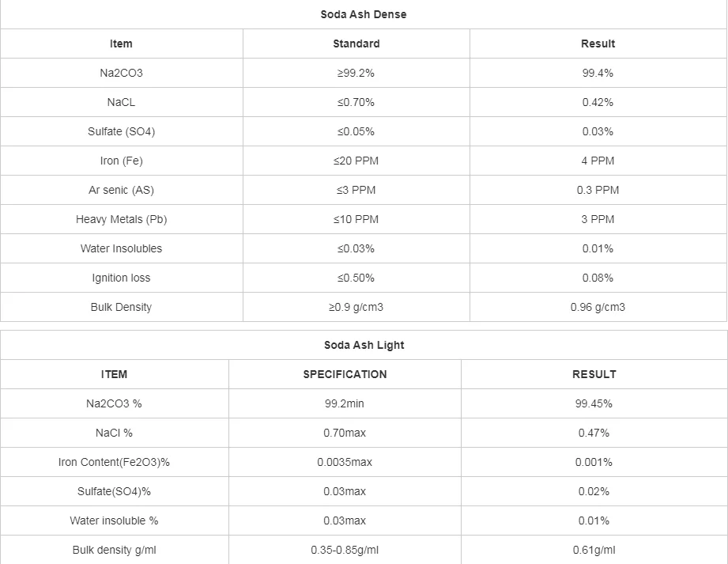The width and height of the screenshot is (728, 564).
Task: Select the Sulfate (SO4) item cell
Action: coord(121,131)
